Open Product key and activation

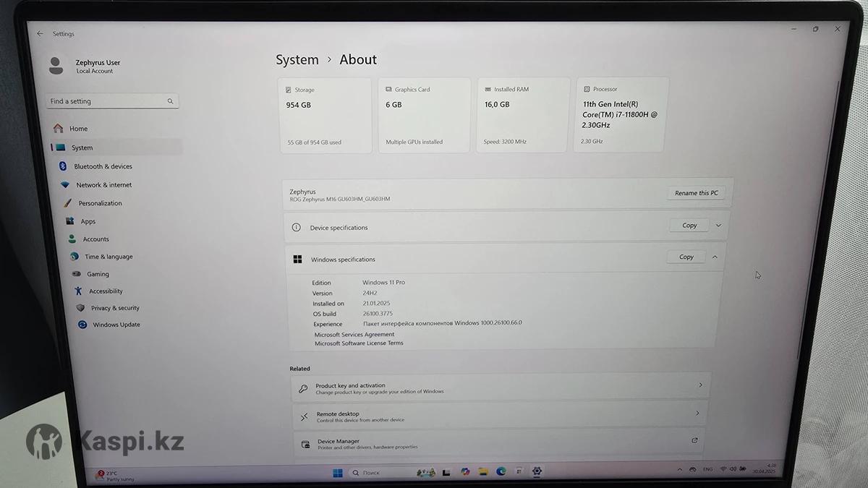[x=501, y=388]
